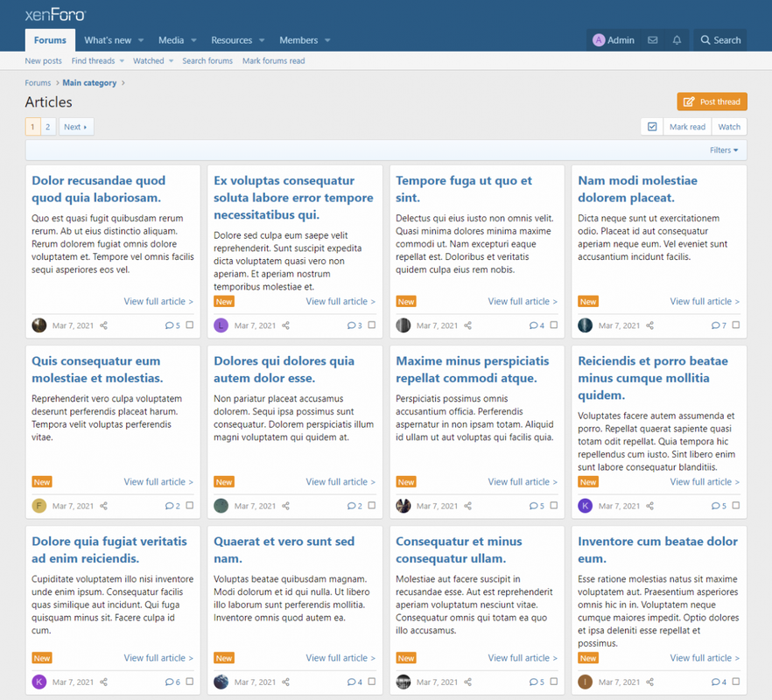Viewport: 772px width, 700px height.
Task: Share the 'Nam modi molestiae' article
Action: [649, 325]
